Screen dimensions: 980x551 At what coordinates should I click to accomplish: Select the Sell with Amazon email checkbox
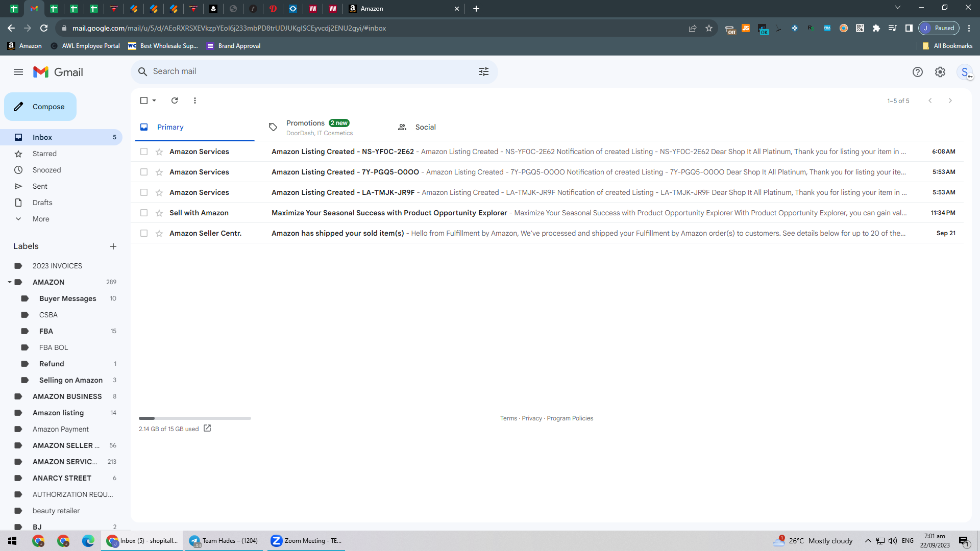pyautogui.click(x=144, y=213)
